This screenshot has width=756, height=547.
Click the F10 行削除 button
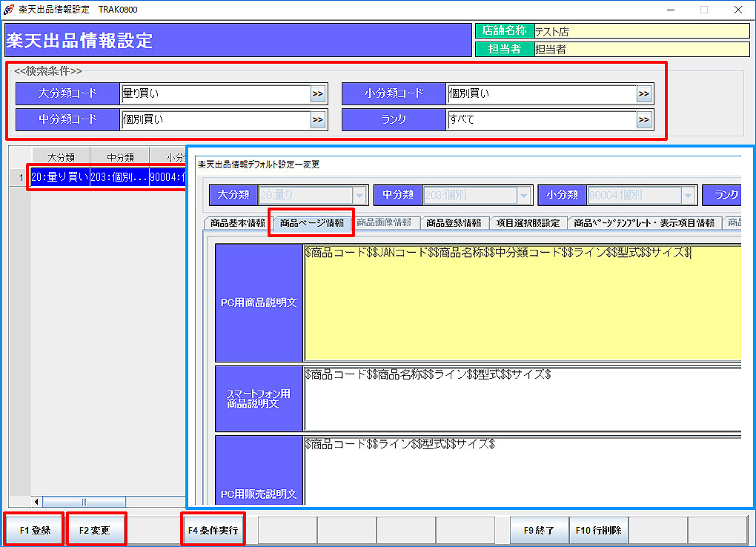tap(598, 531)
